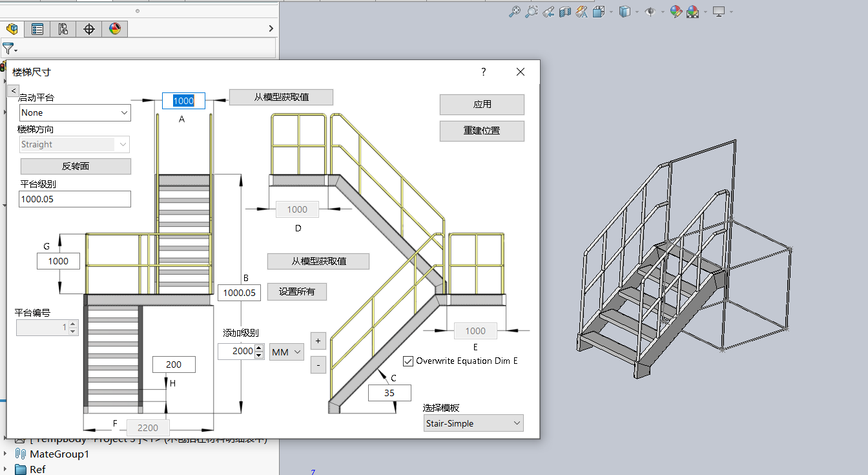The width and height of the screenshot is (868, 475).
Task: Click the top 从模型获取值 button near A
Action: pyautogui.click(x=281, y=97)
